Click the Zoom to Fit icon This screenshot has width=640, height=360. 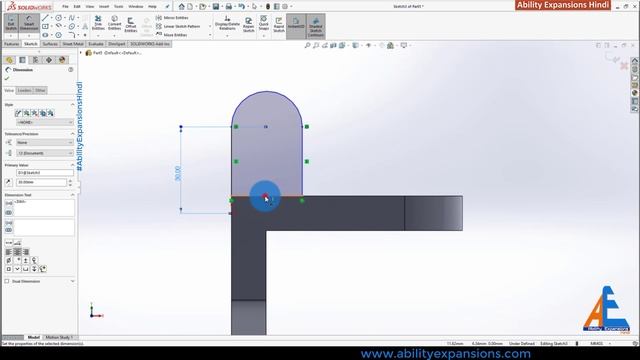coord(307,45)
